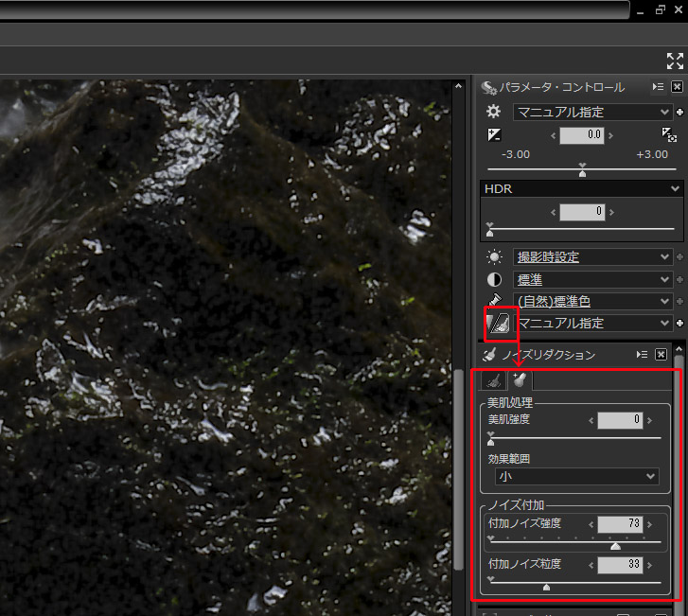Increase 付加ノイズ強度 with the right arrow
The image size is (688, 616).
pyautogui.click(x=649, y=525)
